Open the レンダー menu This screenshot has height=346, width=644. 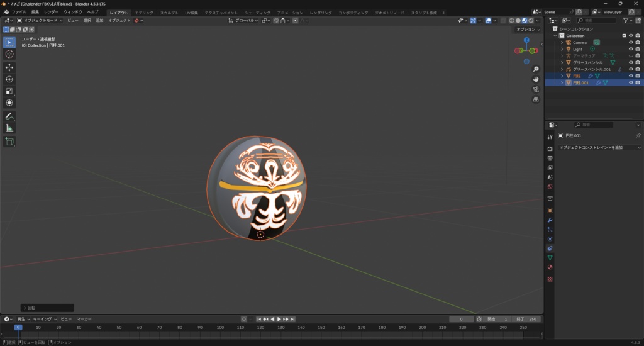tap(52, 13)
